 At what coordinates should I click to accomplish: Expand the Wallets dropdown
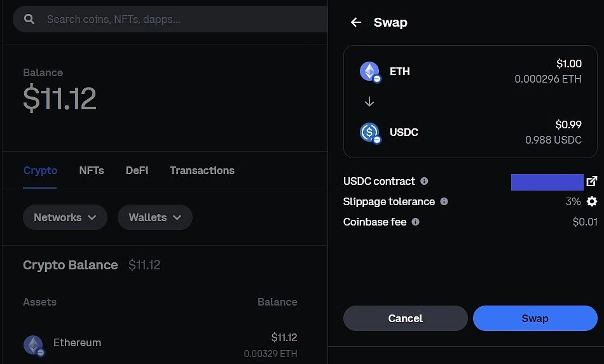coord(155,217)
